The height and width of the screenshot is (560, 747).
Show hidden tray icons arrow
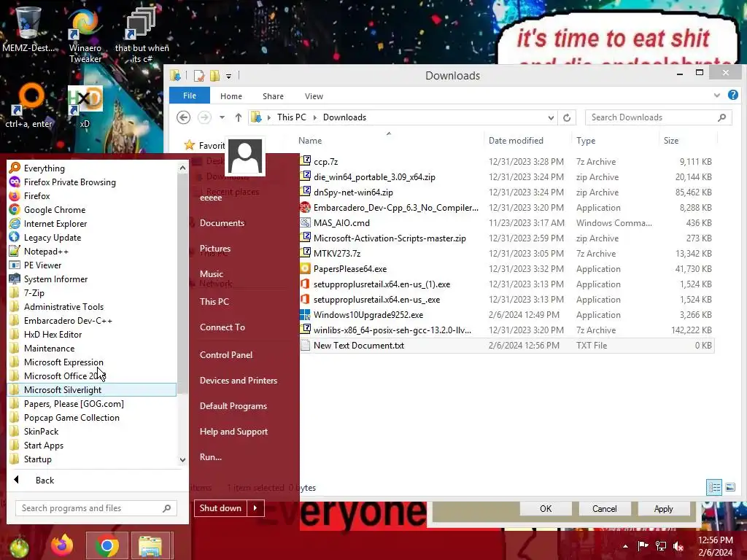click(625, 546)
